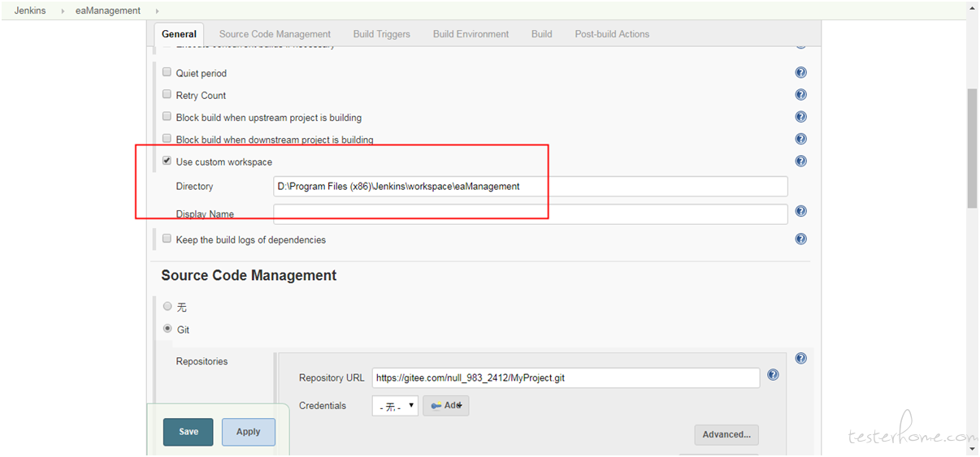Open help for Repository URL
Image resolution: width=980 pixels, height=457 pixels.
pos(773,374)
